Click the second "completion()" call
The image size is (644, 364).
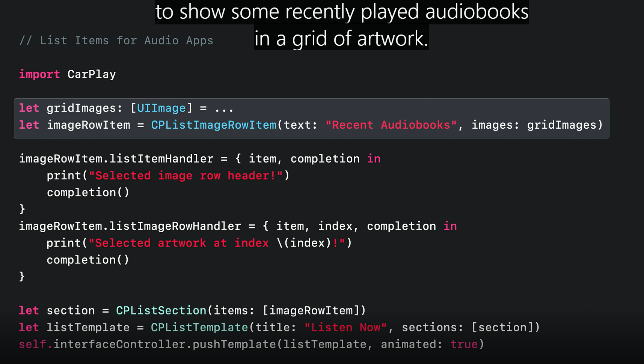coord(88,260)
